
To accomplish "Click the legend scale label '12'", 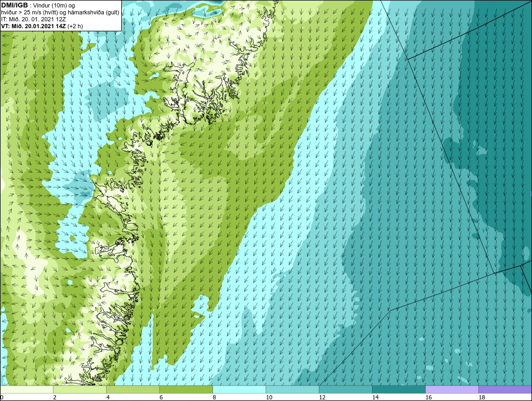I will click(x=322, y=397).
